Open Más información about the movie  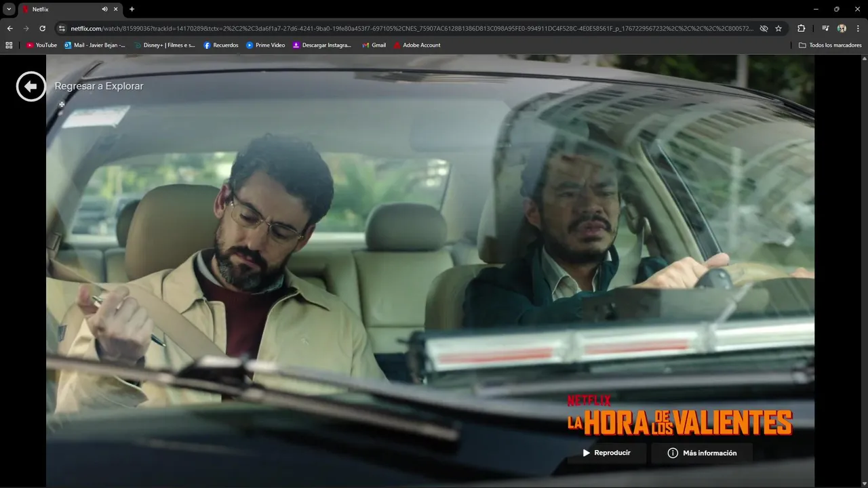coord(702,453)
